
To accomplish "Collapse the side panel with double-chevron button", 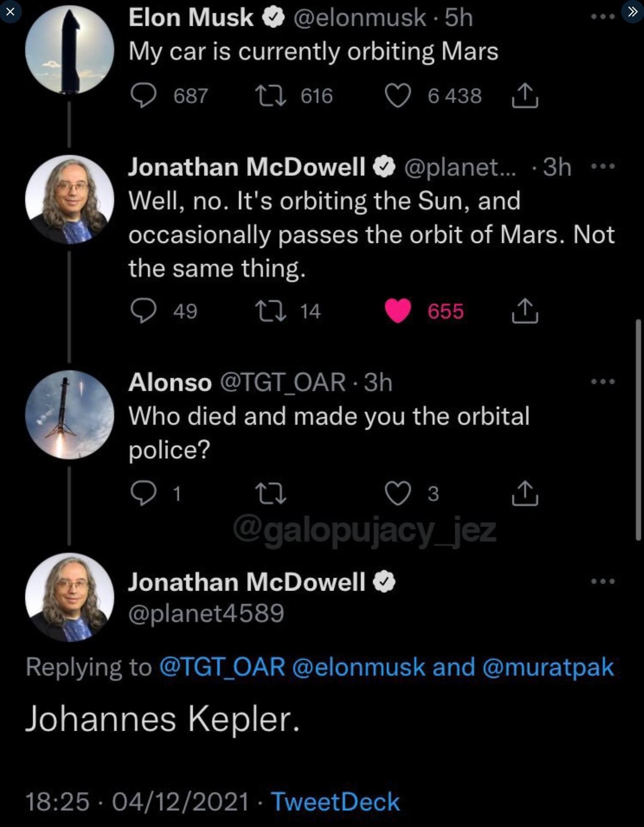I will tap(632, 12).
